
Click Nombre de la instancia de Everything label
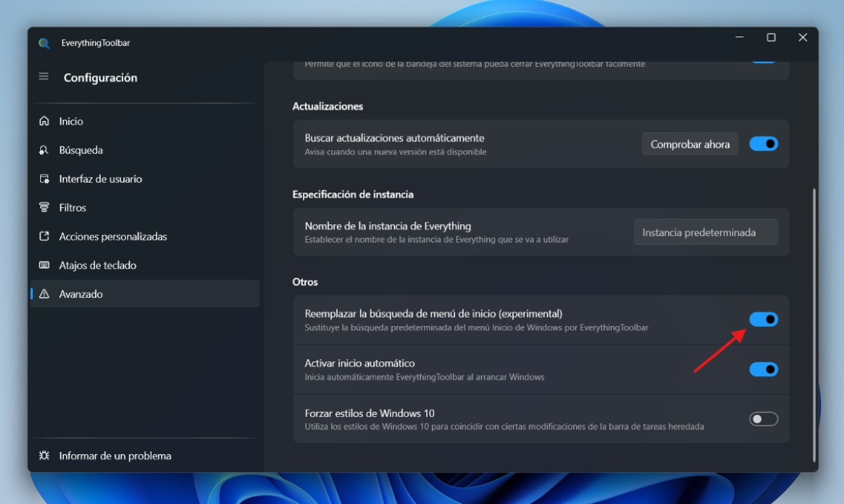point(388,226)
